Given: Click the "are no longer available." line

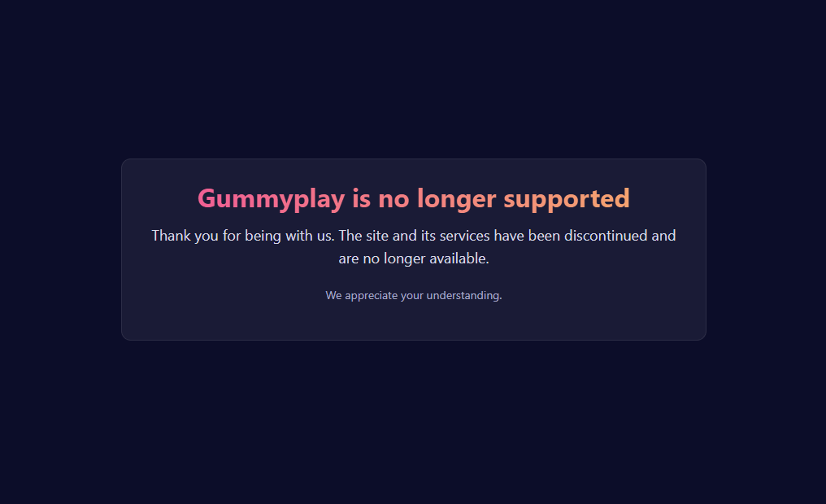Looking at the screenshot, I should [x=414, y=259].
